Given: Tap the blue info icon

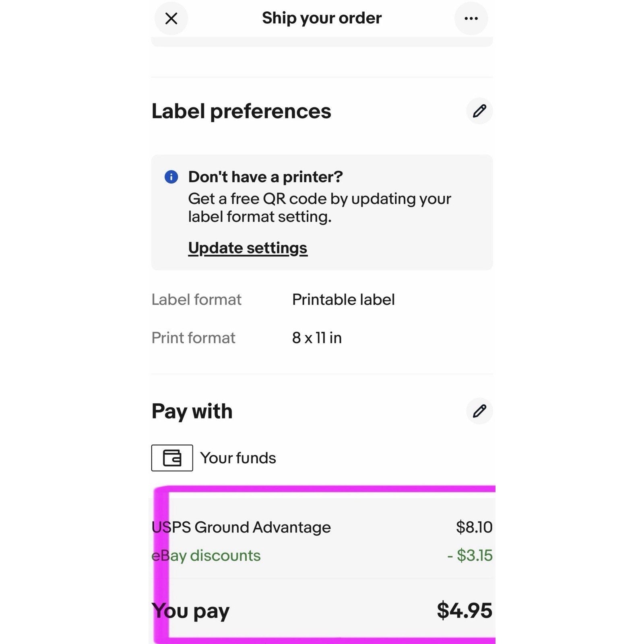Looking at the screenshot, I should 171,177.
